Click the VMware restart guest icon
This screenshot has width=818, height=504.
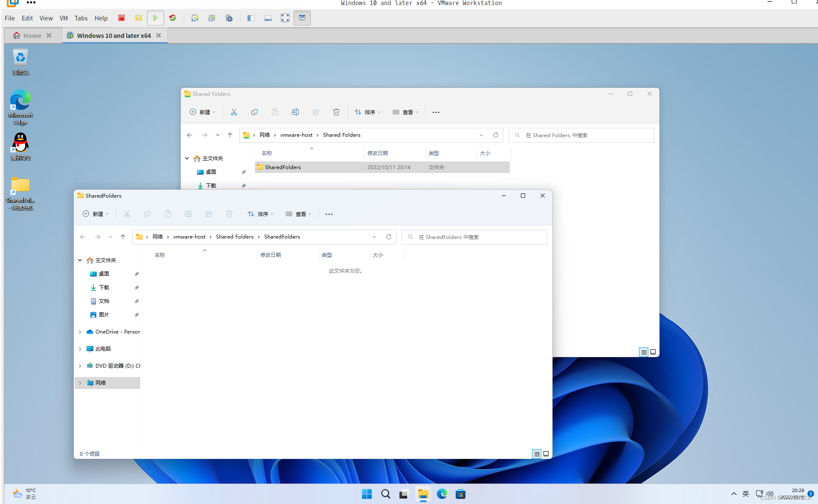point(173,18)
